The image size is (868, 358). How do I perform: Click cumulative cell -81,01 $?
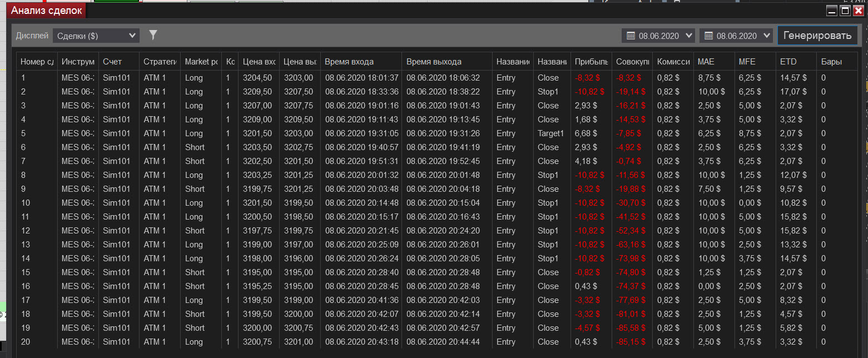(631, 314)
